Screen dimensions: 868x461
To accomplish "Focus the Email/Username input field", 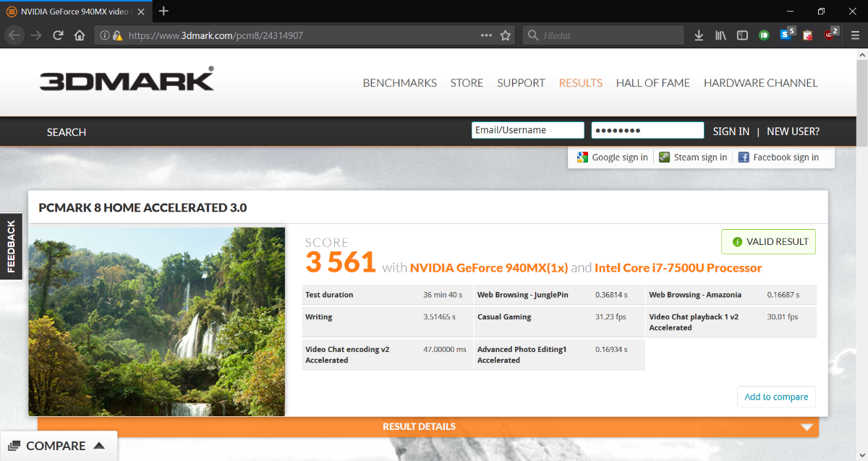I will 527,130.
